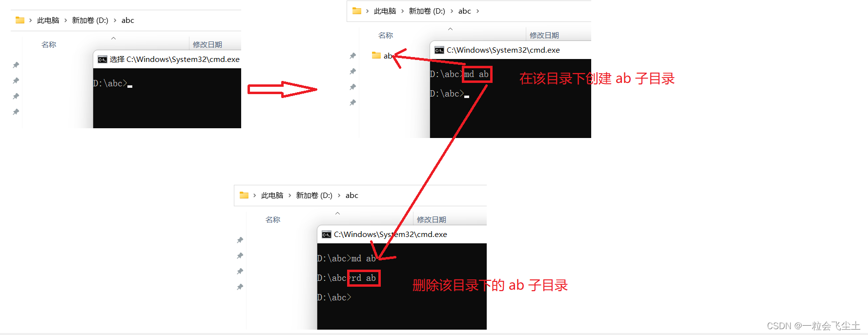The width and height of the screenshot is (868, 335).
Task: Click the bottom pin icon in top-right window
Action: click(353, 102)
